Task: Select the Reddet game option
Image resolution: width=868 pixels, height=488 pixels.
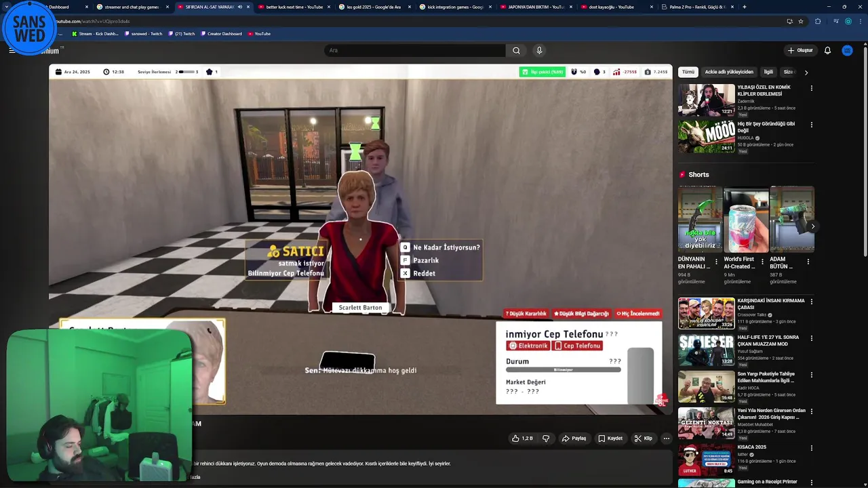Action: [418, 273]
